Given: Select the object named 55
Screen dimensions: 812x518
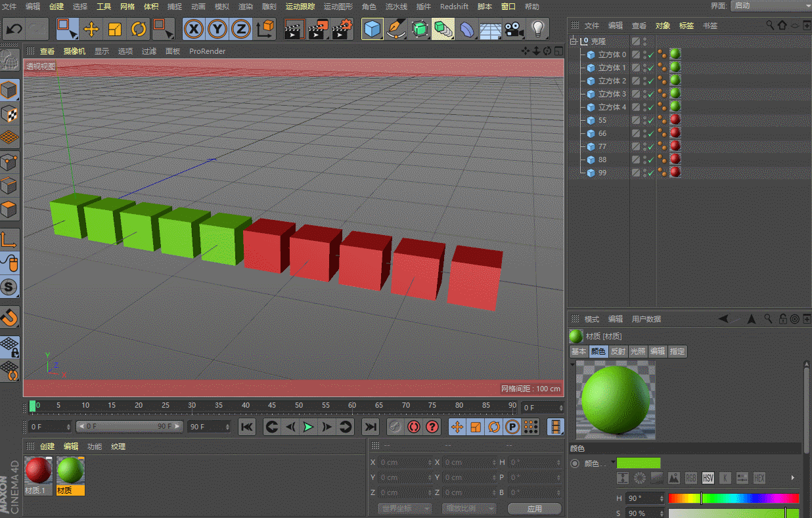Looking at the screenshot, I should tap(602, 120).
